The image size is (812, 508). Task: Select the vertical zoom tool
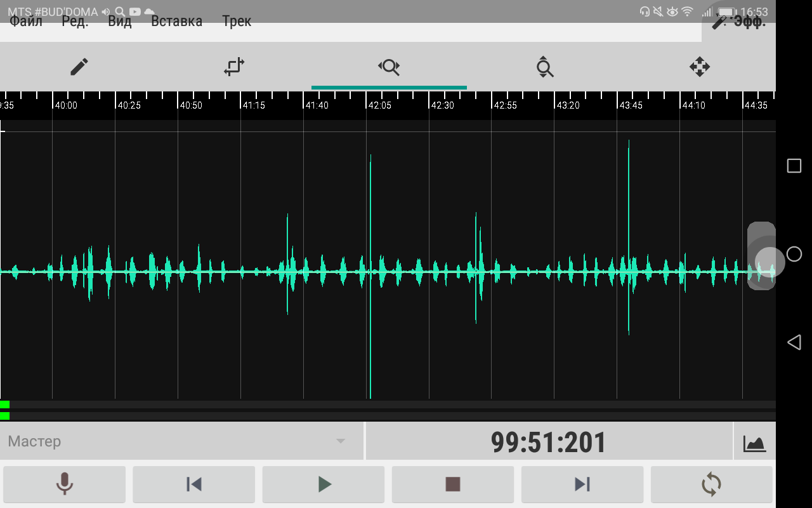[x=544, y=67]
